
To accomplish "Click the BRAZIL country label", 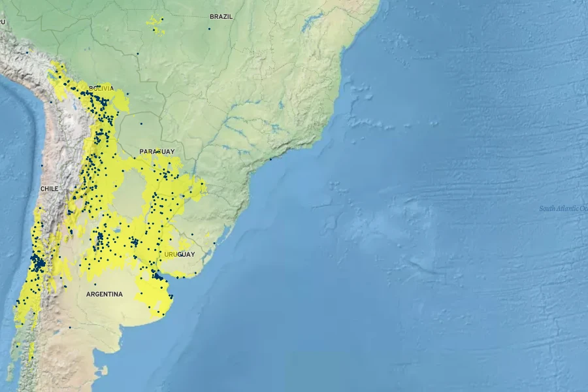I will [221, 16].
